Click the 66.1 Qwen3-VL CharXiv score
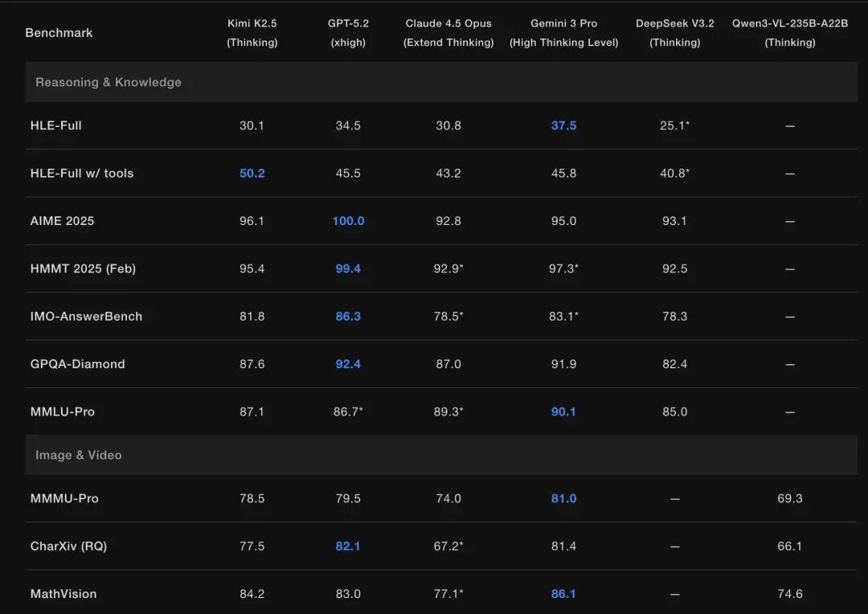This screenshot has width=868, height=614. coord(790,546)
